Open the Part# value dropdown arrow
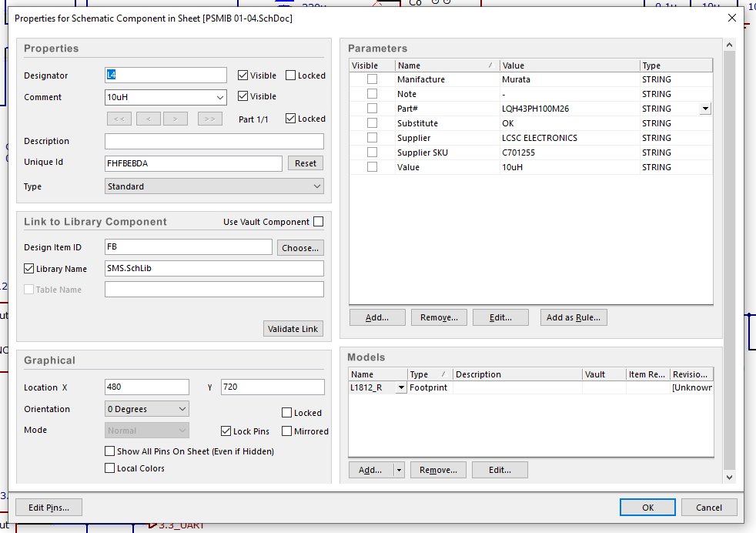The image size is (756, 533). tap(705, 109)
